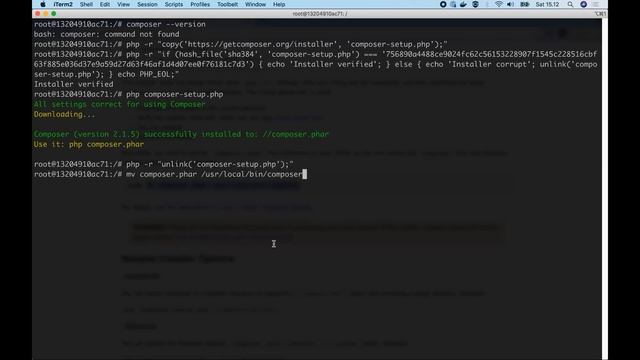Open the View menu
This screenshot has width=640, height=360.
coord(123,4)
